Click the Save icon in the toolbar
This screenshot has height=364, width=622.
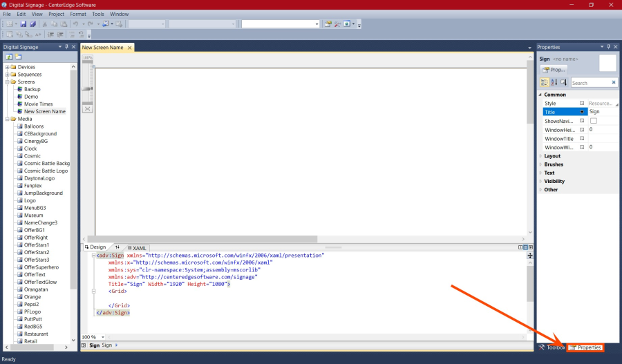tap(23, 24)
